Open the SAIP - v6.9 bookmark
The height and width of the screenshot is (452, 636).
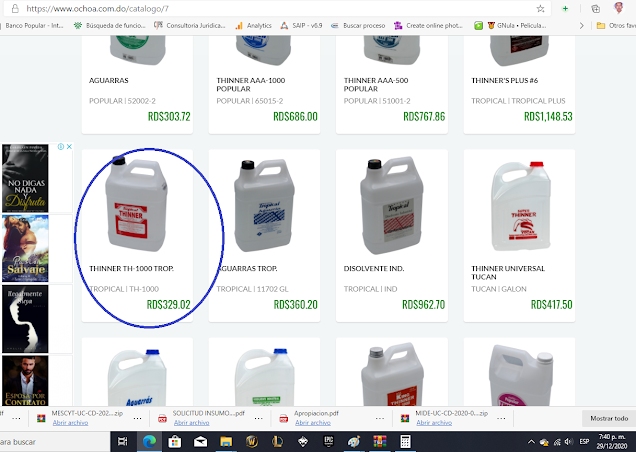pos(301,26)
